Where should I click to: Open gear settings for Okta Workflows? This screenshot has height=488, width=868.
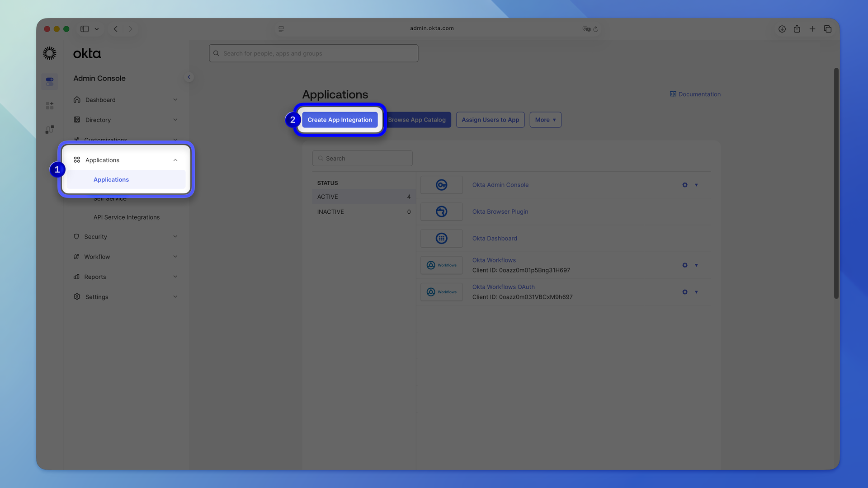tap(685, 265)
